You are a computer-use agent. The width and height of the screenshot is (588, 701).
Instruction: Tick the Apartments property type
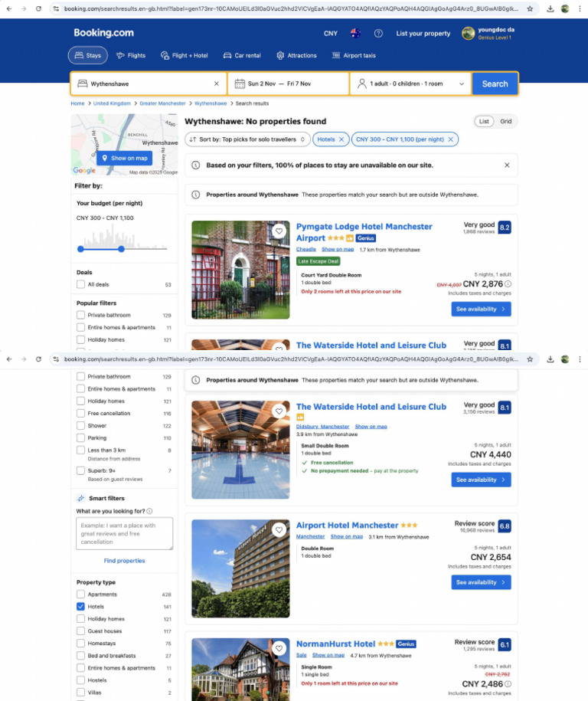click(80, 595)
